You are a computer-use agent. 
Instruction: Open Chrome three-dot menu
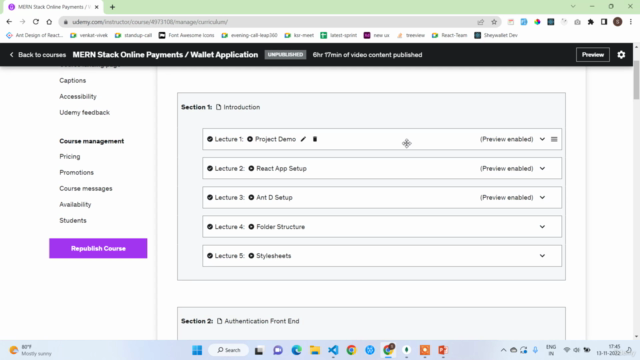coord(631,22)
